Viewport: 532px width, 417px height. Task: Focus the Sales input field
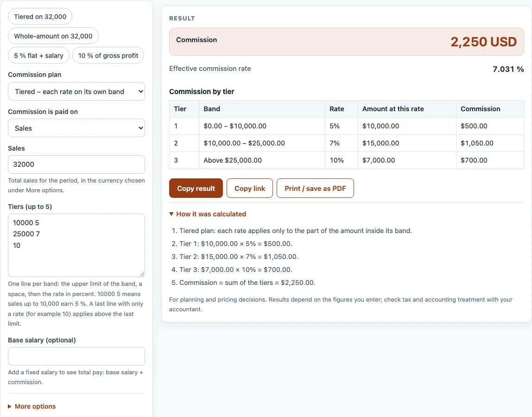(x=76, y=164)
